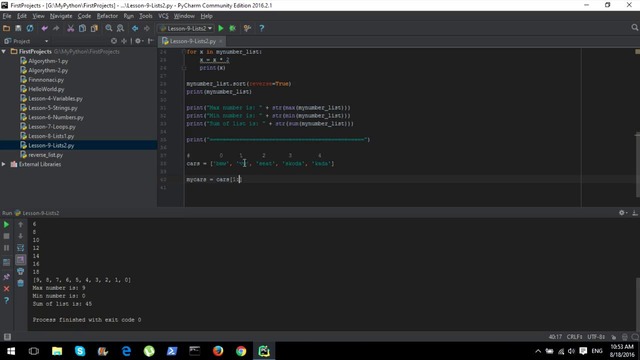Click the down-arrow icon in the Run panel
640x360 pixels.
pyautogui.click(x=20, y=236)
